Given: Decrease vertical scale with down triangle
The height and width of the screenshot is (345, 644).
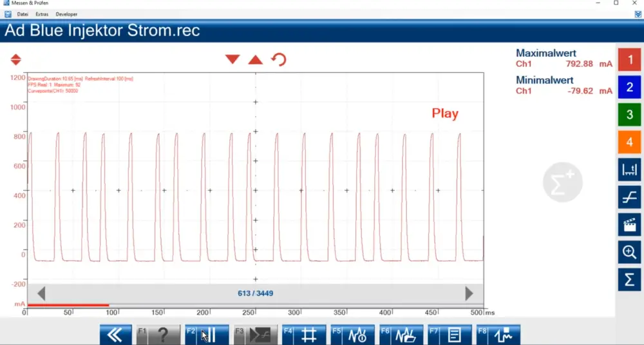Looking at the screenshot, I should (x=232, y=59).
